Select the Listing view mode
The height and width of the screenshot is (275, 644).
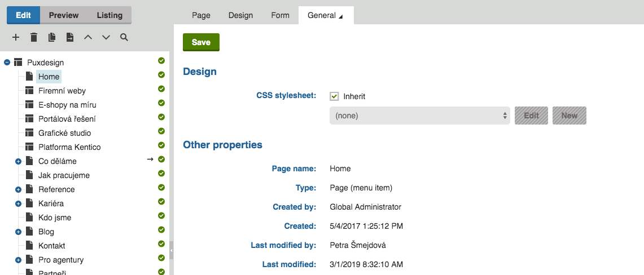click(109, 15)
